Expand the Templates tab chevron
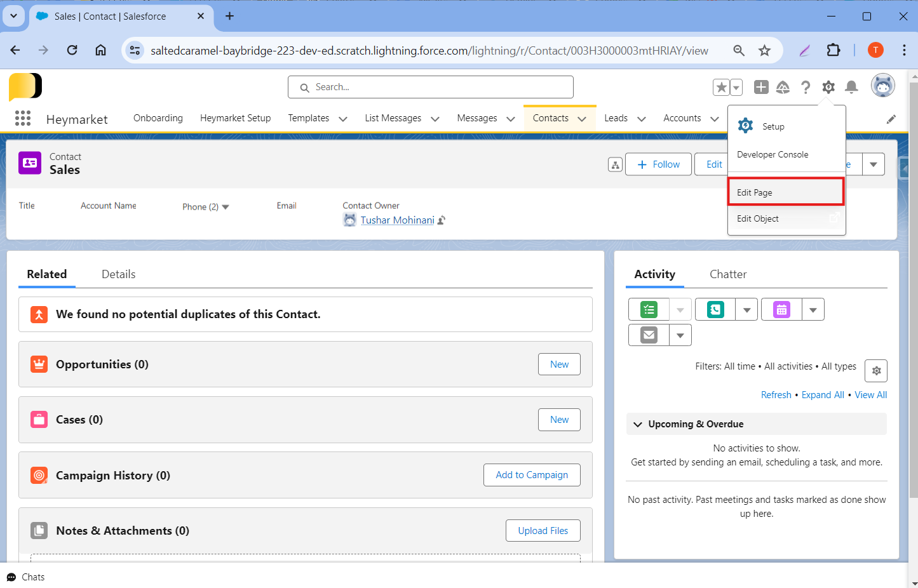 [x=343, y=119]
